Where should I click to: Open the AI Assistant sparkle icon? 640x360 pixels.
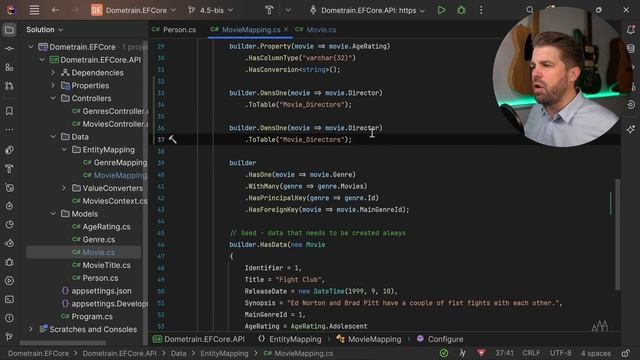click(x=631, y=129)
